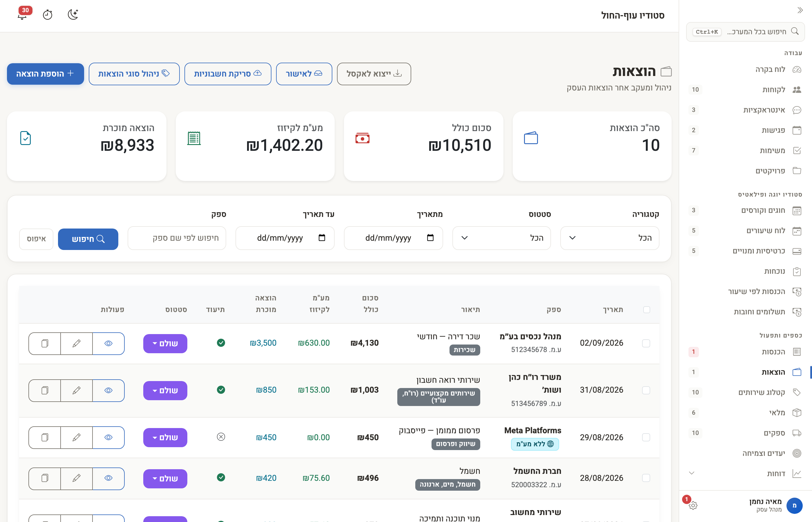The height and width of the screenshot is (522, 812).
Task: Toggle dark mode moon icon
Action: (73, 14)
